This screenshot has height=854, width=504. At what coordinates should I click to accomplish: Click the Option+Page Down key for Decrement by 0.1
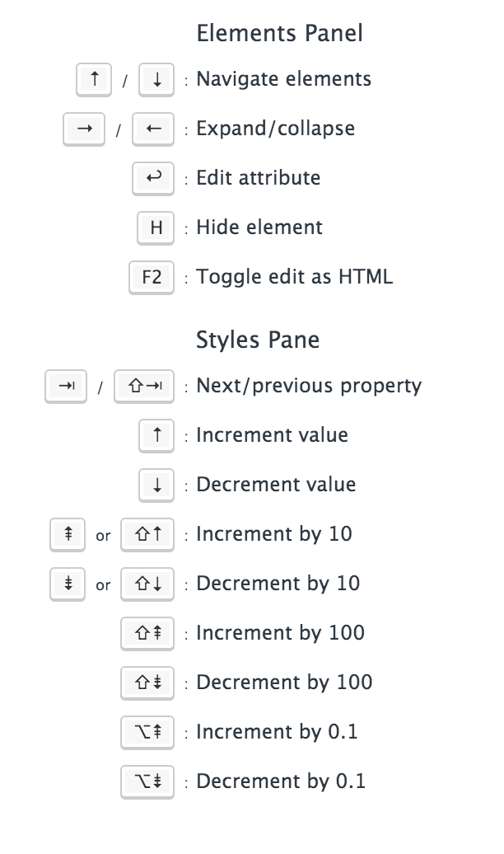tap(147, 782)
